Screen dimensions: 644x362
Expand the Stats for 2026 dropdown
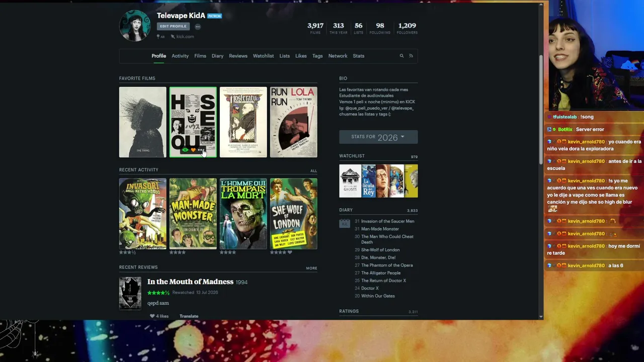coord(378,137)
